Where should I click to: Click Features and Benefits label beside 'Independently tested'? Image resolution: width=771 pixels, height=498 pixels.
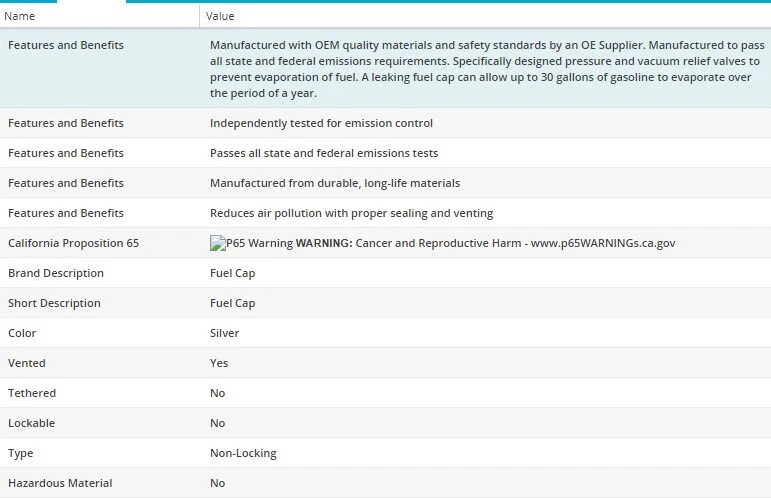(66, 123)
